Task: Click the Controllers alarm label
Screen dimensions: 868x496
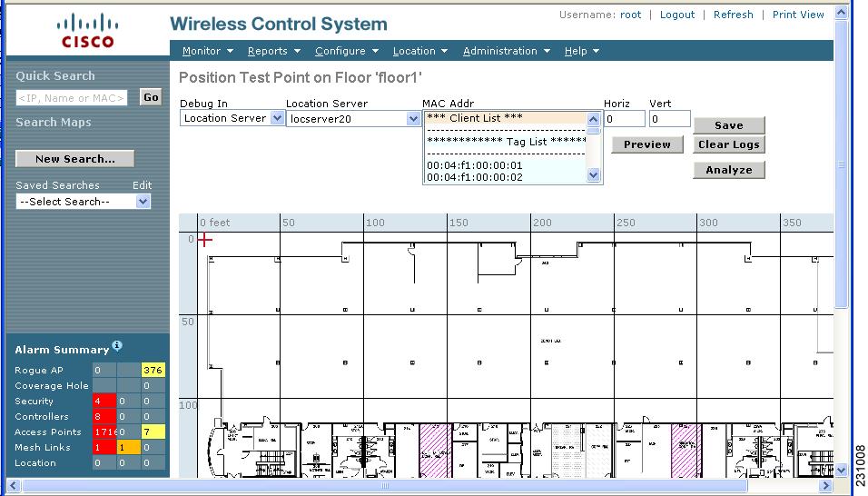Action: click(42, 417)
